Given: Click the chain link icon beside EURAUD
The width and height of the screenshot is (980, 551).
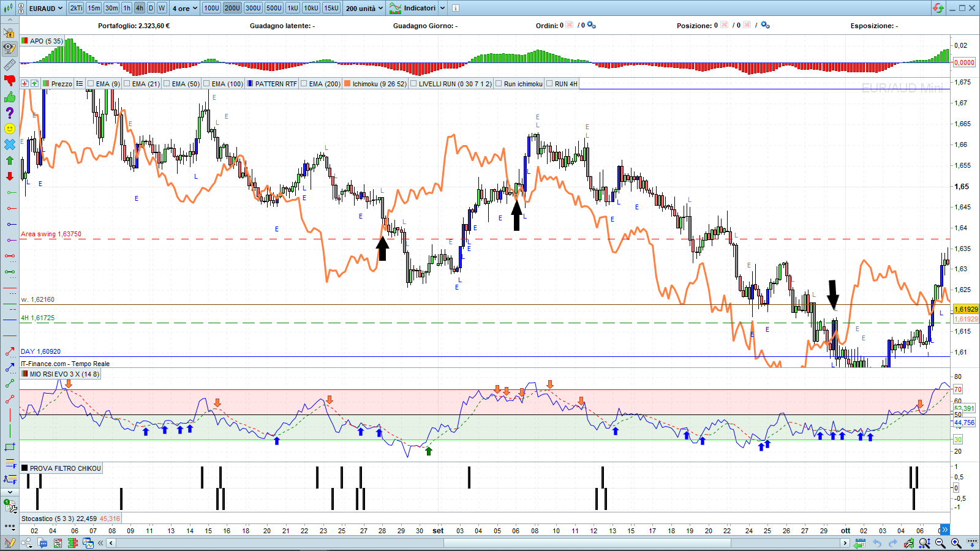Looking at the screenshot, I should point(21,9).
